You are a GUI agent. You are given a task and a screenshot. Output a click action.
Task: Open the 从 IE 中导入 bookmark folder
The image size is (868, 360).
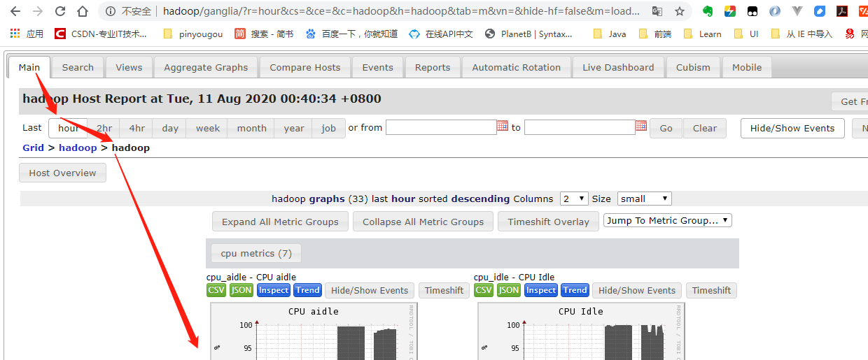pyautogui.click(x=801, y=34)
